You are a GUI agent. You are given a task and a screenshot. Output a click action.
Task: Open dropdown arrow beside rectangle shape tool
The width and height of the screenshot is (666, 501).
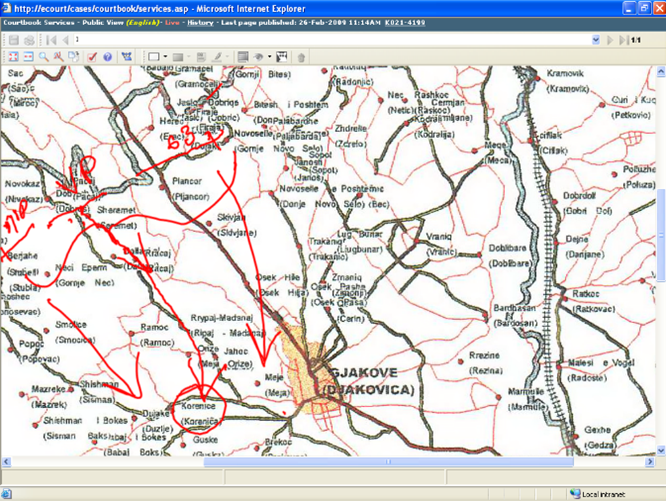165,57
